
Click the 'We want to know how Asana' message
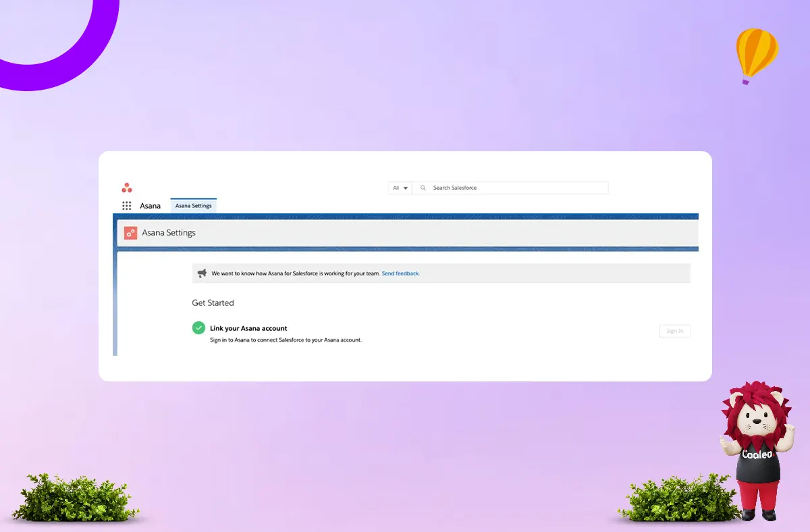click(296, 273)
